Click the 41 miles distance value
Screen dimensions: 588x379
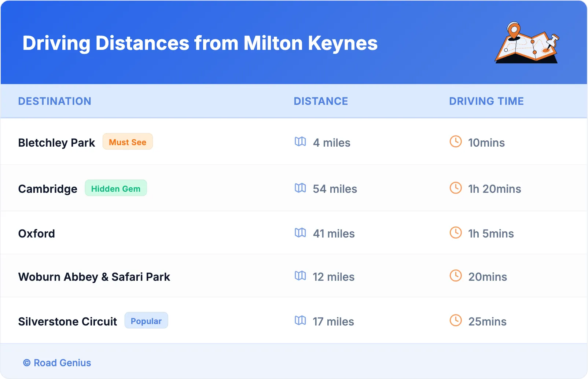tap(334, 233)
